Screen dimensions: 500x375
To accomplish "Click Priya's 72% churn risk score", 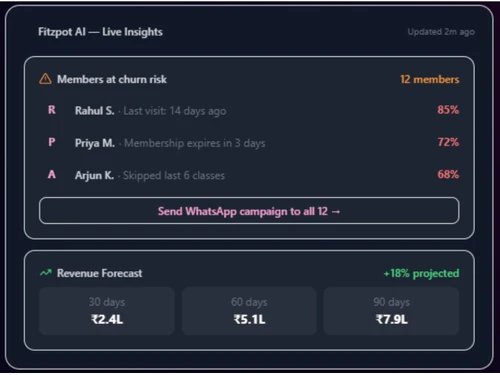I will click(x=448, y=142).
